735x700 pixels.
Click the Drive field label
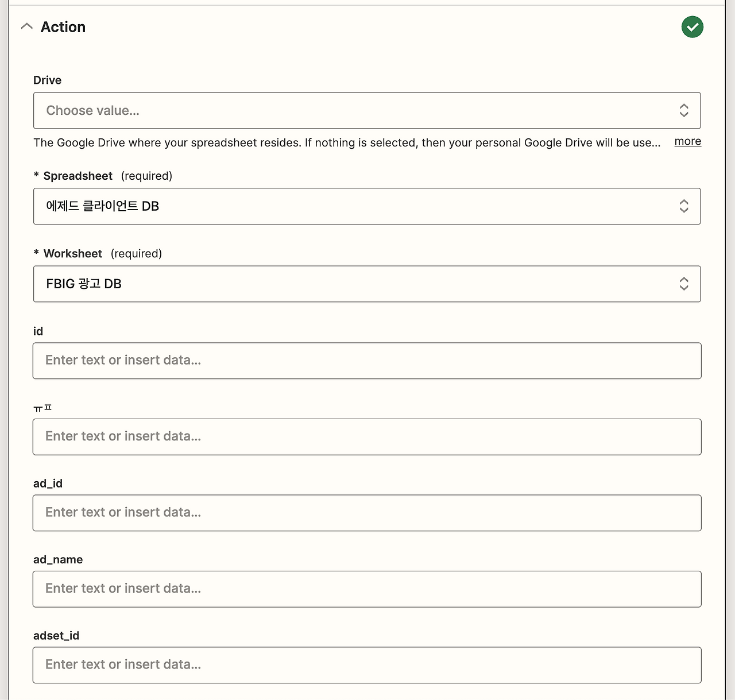click(47, 80)
